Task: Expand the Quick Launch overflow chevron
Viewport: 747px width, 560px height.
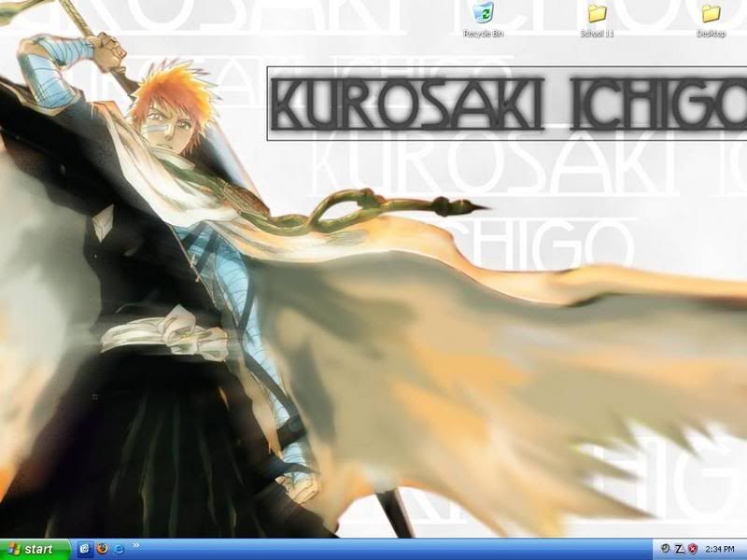Action: 136,545
